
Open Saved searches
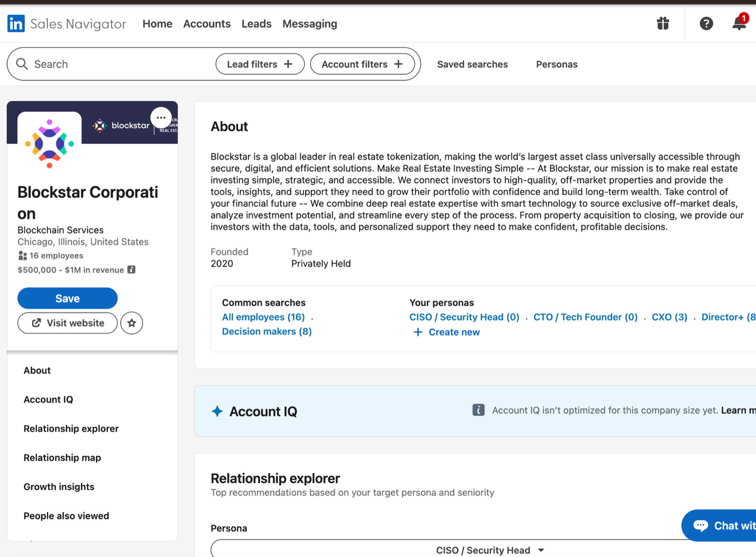tap(472, 64)
